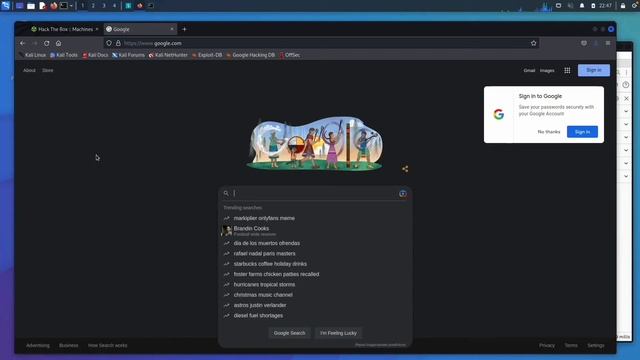Open the Kali Forums bookmark

129,55
